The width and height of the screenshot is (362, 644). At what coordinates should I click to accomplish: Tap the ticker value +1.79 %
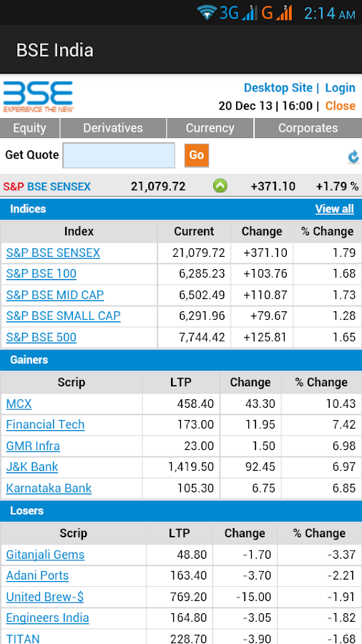pyautogui.click(x=337, y=187)
